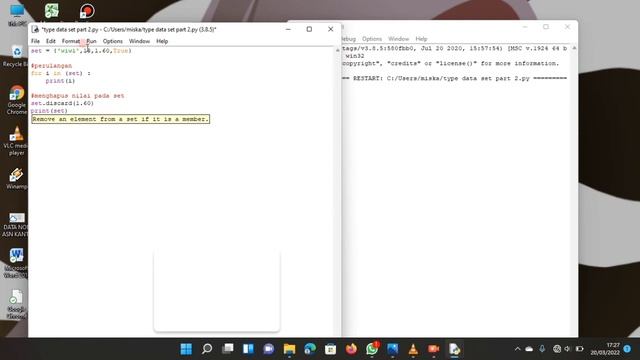Screen dimensions: 640x360
Task: Select the DATA NON ASN desktop item
Action: coord(16,225)
